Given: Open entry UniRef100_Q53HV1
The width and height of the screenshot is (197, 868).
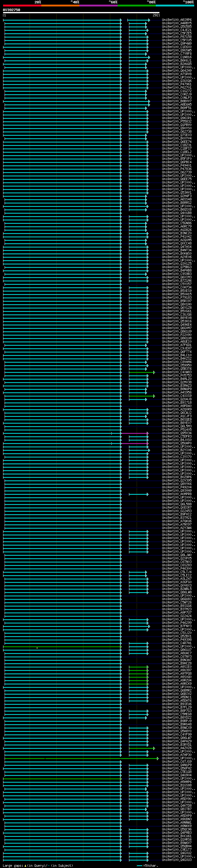Looking at the screenshot, I should [x=177, y=193].
